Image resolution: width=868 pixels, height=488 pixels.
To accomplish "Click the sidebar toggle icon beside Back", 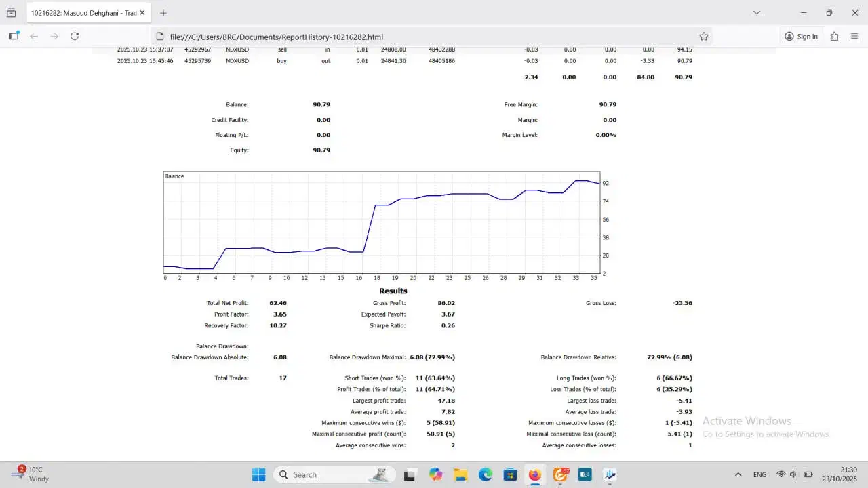I will [14, 37].
